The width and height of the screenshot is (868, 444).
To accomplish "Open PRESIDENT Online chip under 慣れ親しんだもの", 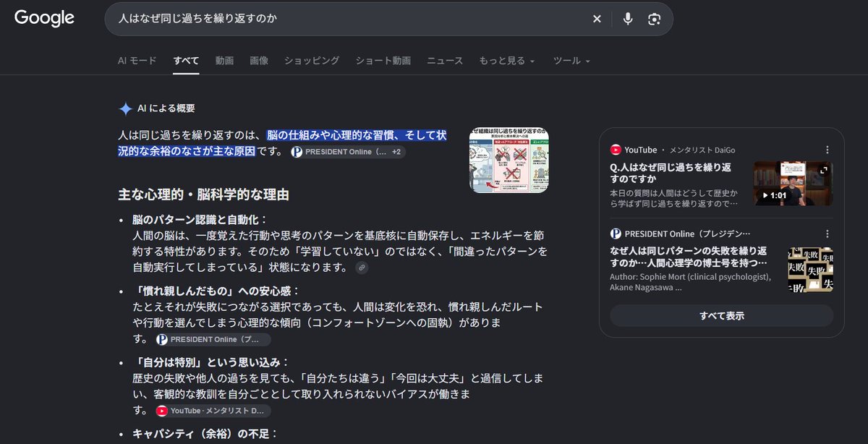I will [x=213, y=339].
